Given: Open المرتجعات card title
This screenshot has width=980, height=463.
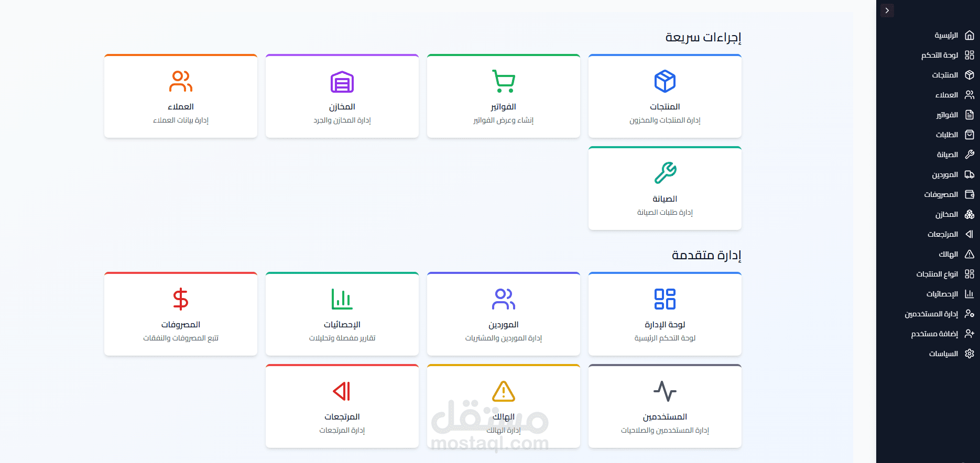Looking at the screenshot, I should tap(342, 417).
